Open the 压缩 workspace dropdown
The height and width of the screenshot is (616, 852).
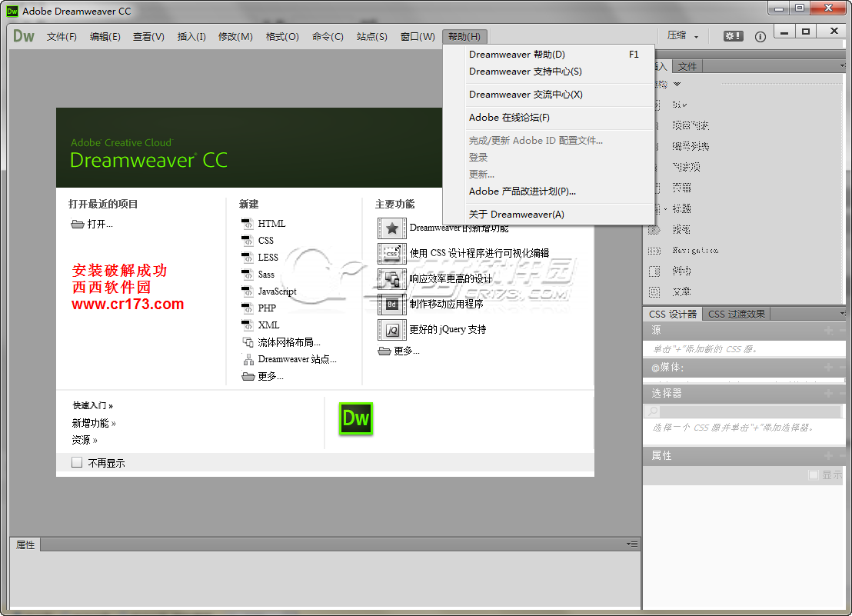click(x=682, y=36)
